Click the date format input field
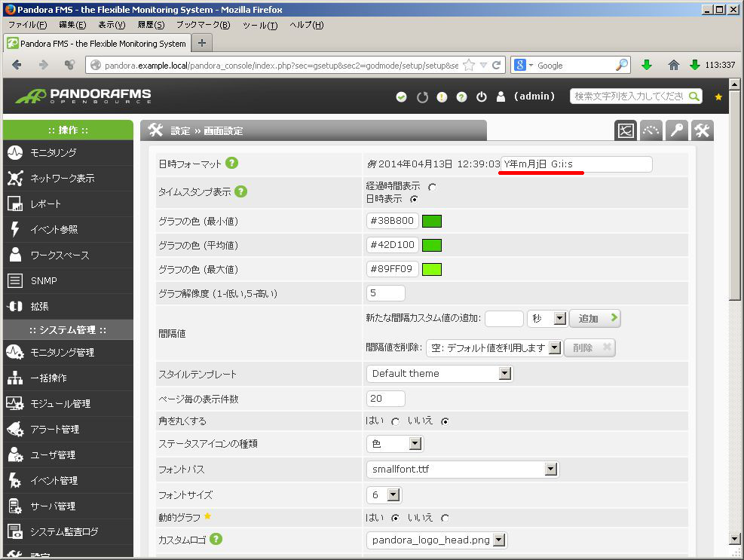Image resolution: width=744 pixels, height=560 pixels. pyautogui.click(x=577, y=164)
